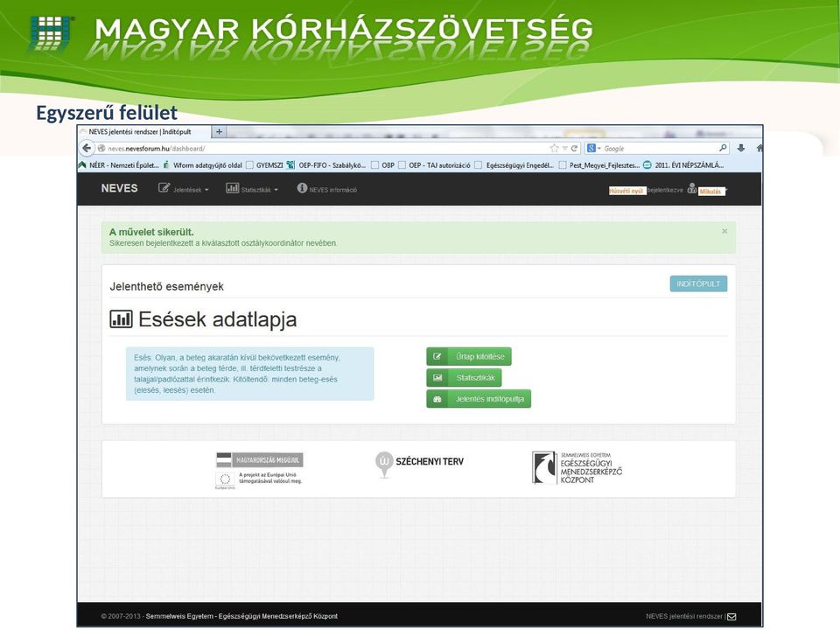
Task: Click the envelope icon in the page footer
Action: coord(731,617)
